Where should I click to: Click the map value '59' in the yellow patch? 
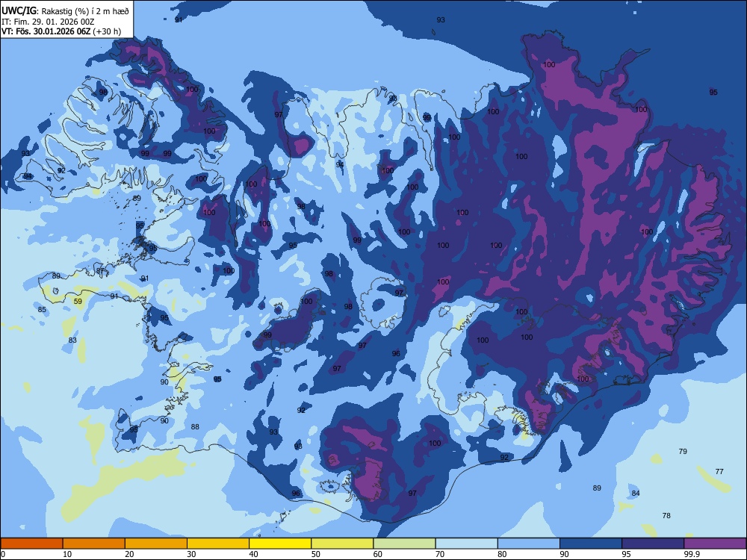pos(78,302)
